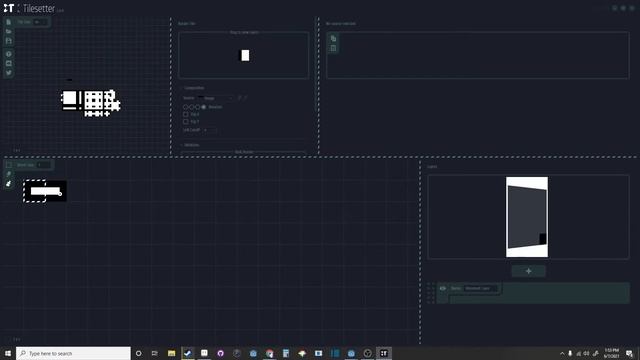The image size is (640, 360).
Task: Click the Tilesetter logo in title bar
Action: point(9,8)
